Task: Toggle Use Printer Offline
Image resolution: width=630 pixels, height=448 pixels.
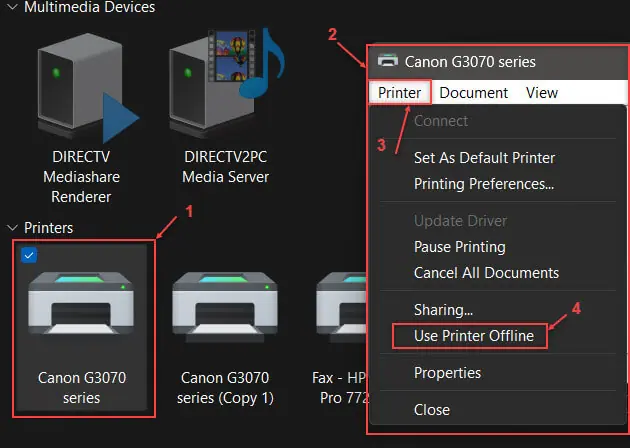Action: pos(474,336)
